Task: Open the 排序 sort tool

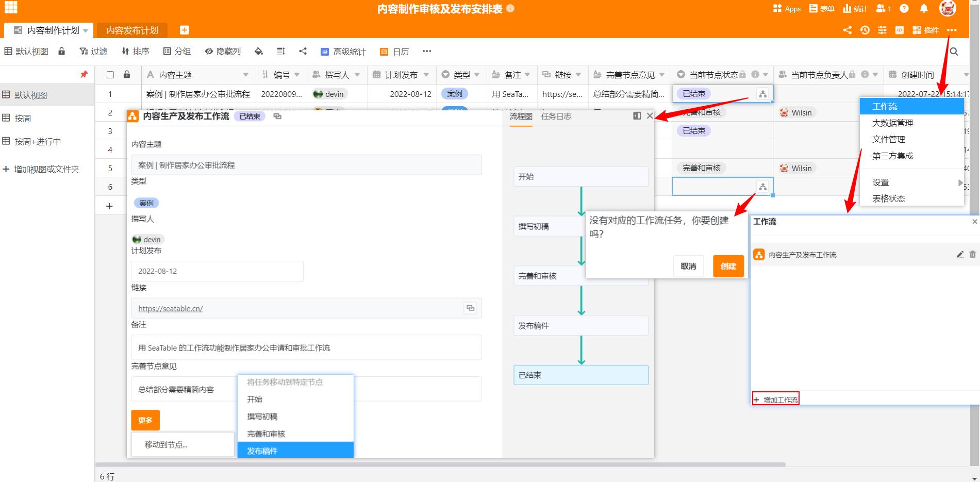Action: (x=135, y=52)
